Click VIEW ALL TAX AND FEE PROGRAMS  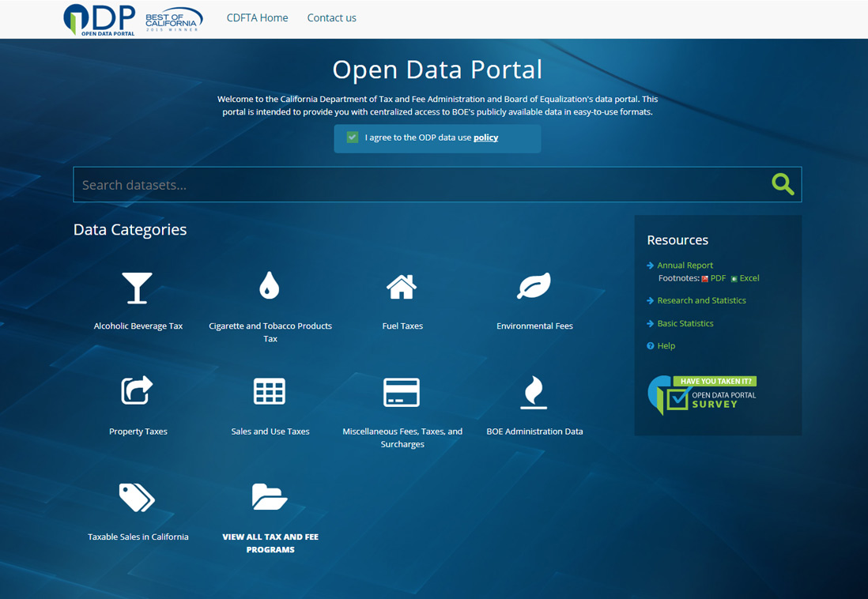270,543
